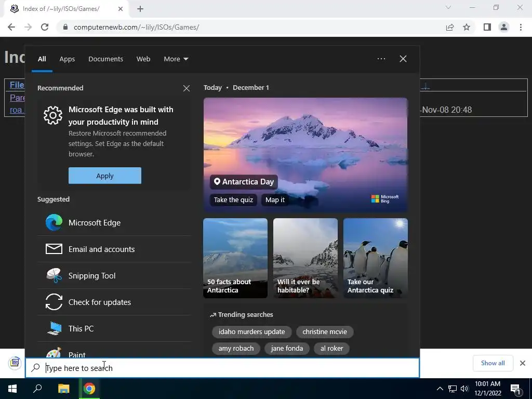The height and width of the screenshot is (399, 532).
Task: Click the Trending searches heading
Action: (x=241, y=314)
